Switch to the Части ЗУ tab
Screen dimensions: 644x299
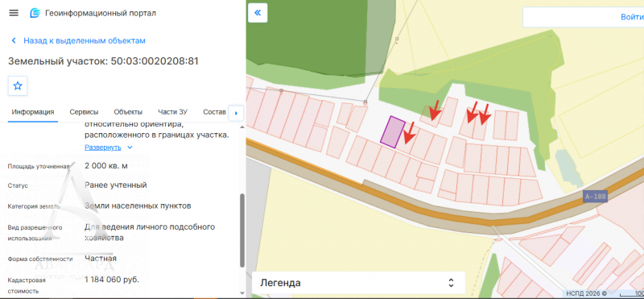click(x=172, y=112)
